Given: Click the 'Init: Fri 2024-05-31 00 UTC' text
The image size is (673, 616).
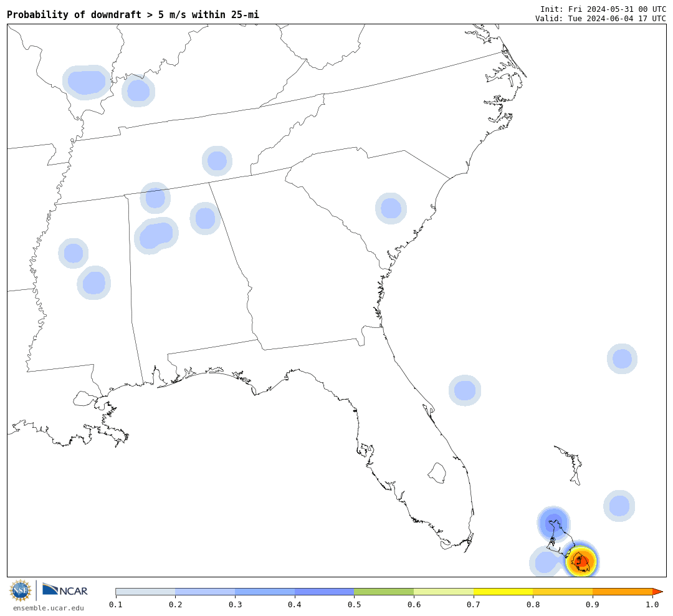Looking at the screenshot, I should 603,9.
